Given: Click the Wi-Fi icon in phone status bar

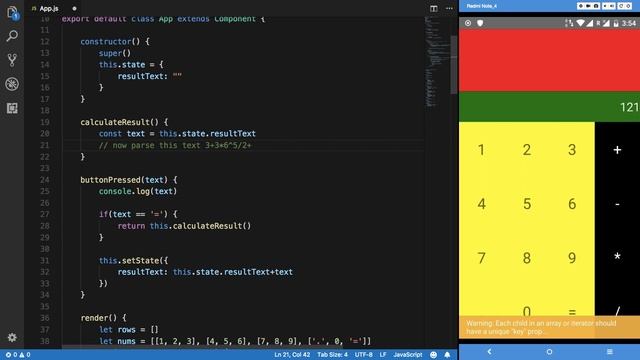Looking at the screenshot, I should (580, 23).
